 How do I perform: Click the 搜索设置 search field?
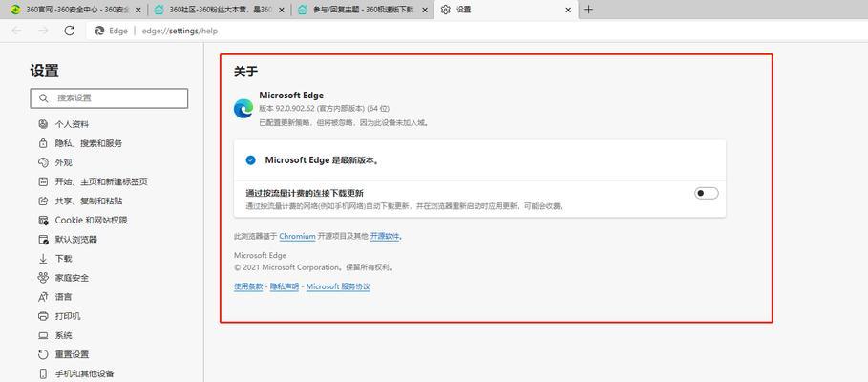click(x=109, y=98)
